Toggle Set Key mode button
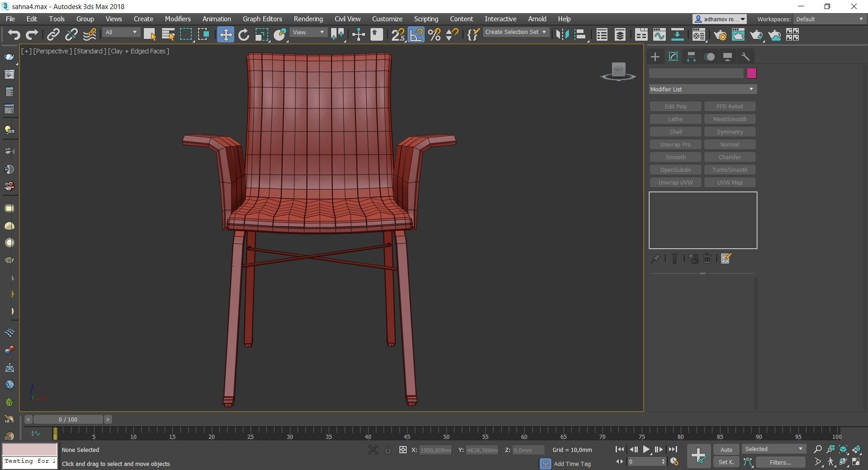This screenshot has height=470, width=868. tap(726, 462)
